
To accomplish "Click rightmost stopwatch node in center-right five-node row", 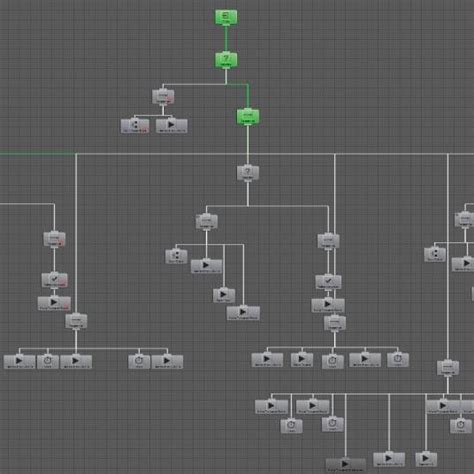I will [x=398, y=360].
